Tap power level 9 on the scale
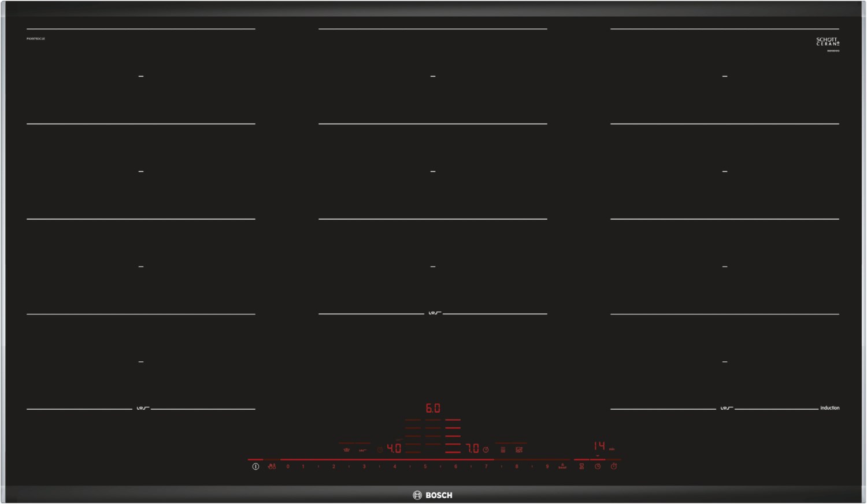The height and width of the screenshot is (504, 867). click(x=547, y=466)
